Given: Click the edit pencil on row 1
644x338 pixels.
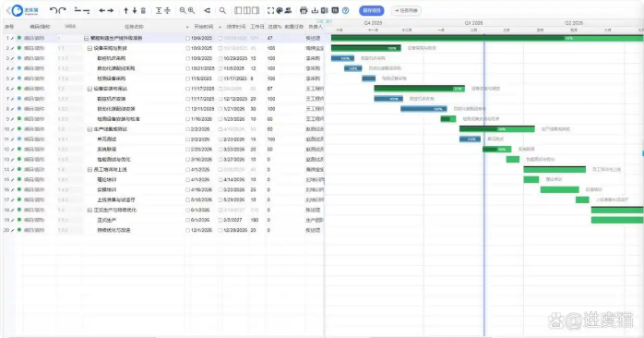Looking at the screenshot, I should (12, 38).
